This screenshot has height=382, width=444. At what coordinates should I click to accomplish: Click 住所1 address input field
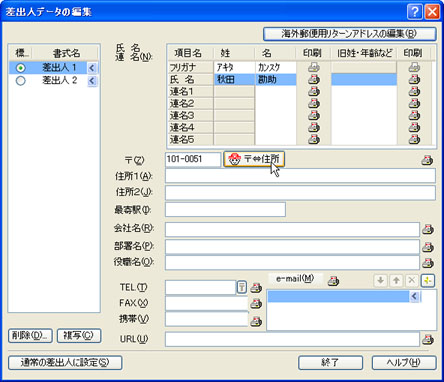pyautogui.click(x=300, y=176)
